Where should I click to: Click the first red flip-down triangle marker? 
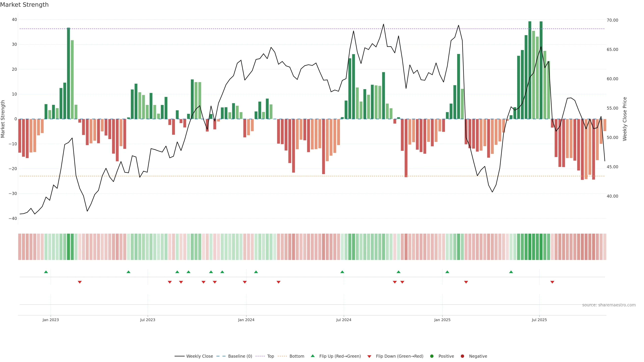80,282
